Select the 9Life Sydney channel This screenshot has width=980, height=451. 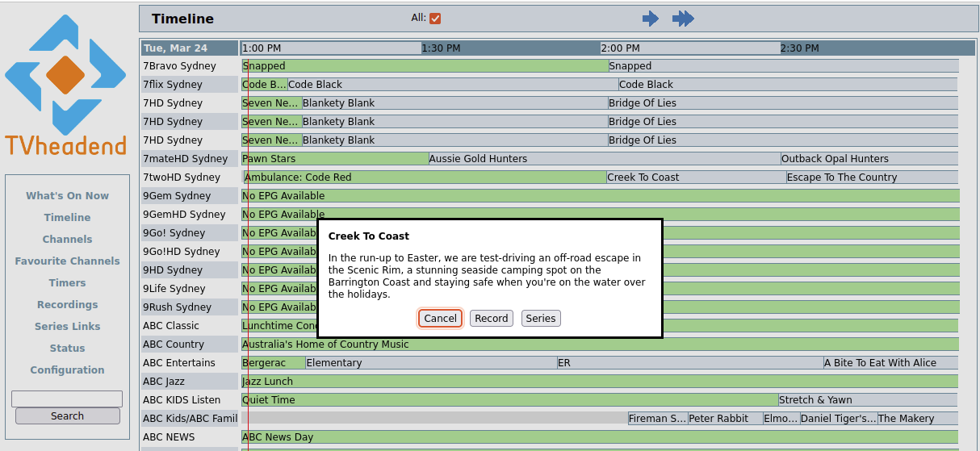190,289
